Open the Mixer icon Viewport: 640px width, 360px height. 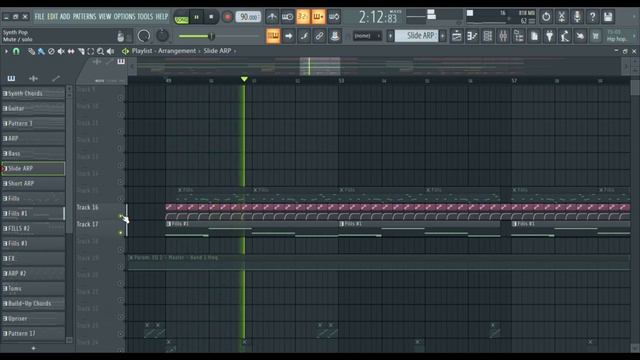point(503,36)
